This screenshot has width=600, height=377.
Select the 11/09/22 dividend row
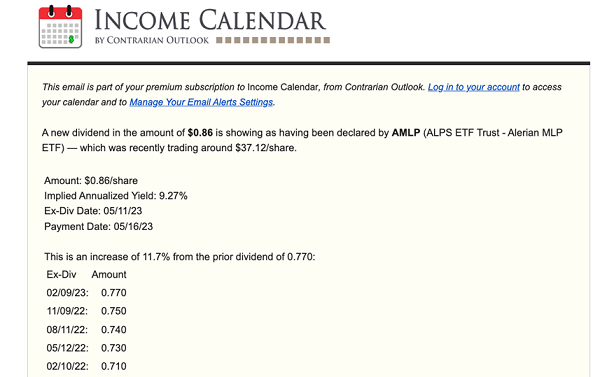[x=86, y=311]
